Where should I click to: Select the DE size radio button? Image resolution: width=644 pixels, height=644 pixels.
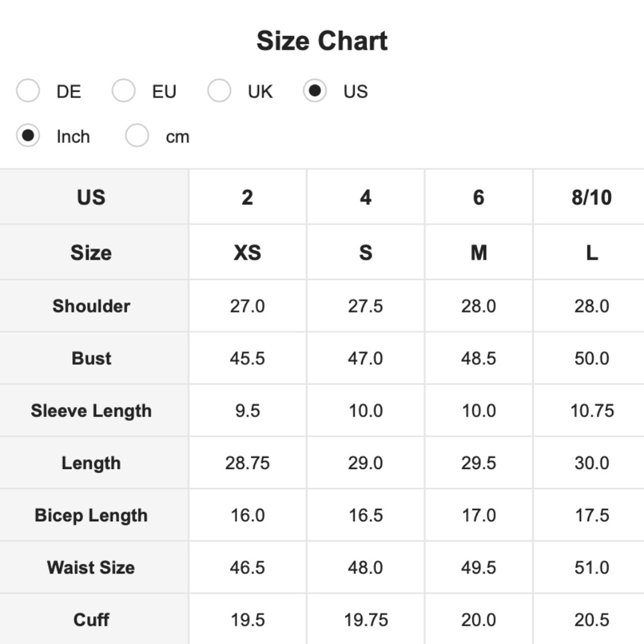click(x=28, y=90)
